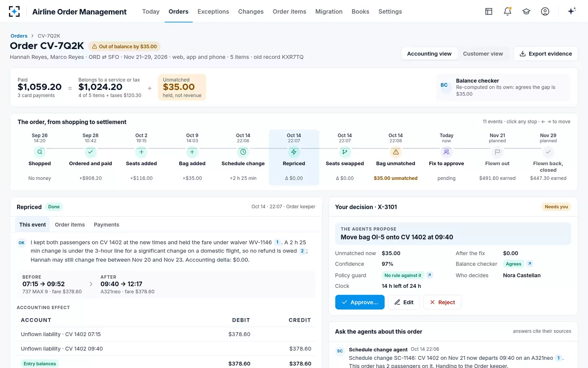Click the Repriced lightning bolt icon

(294, 152)
